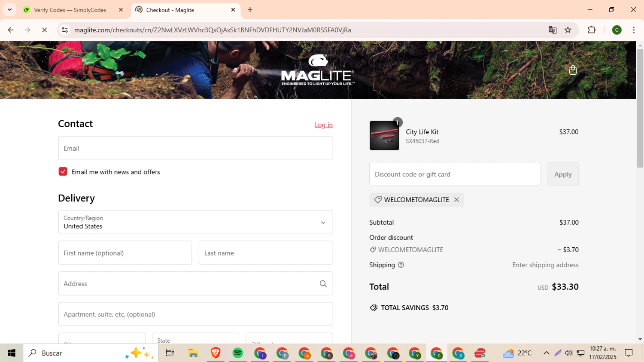
Task: Open Spotify from the taskbar
Action: pos(238,353)
